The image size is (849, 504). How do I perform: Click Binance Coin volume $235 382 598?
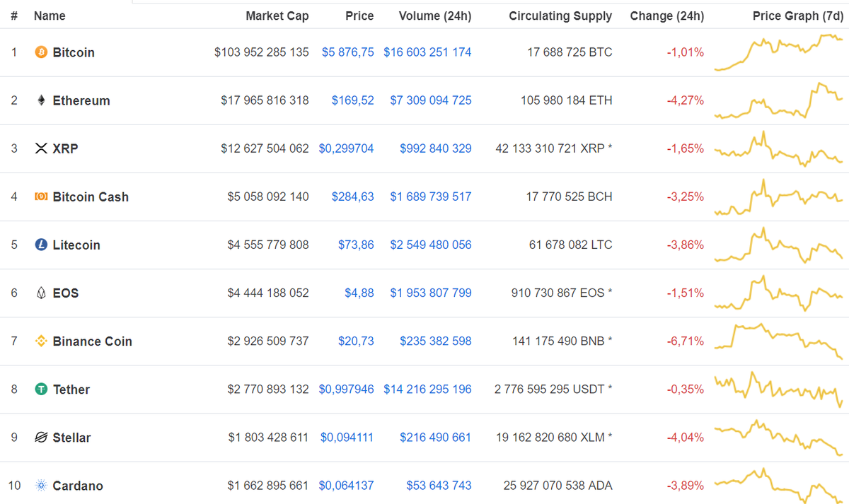click(436, 341)
